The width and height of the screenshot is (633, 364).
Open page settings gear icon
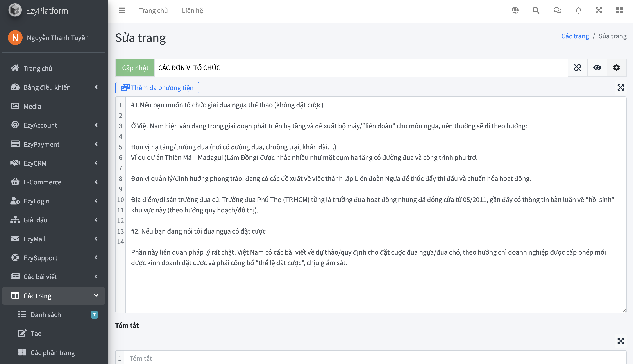616,68
